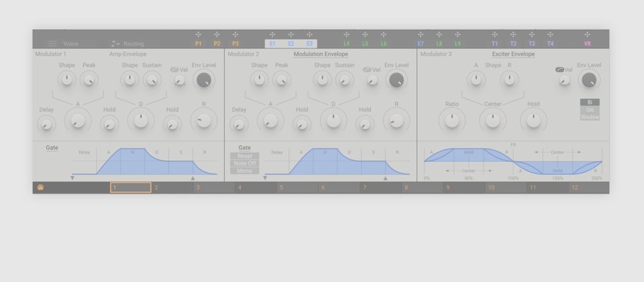
Task: Click the Modulator 3 Ratio knob
Action: tap(451, 120)
